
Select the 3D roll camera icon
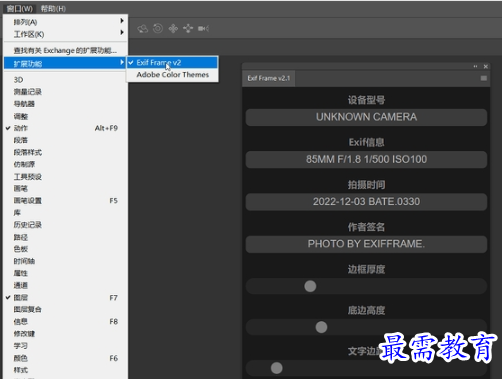(158, 29)
